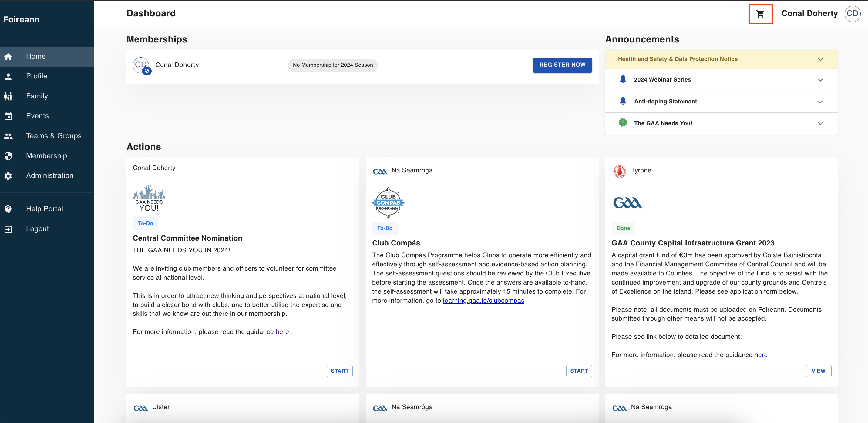This screenshot has height=423, width=868.
Task: Click the bell icon beside 2024 Webinar Series
Action: pyautogui.click(x=623, y=79)
